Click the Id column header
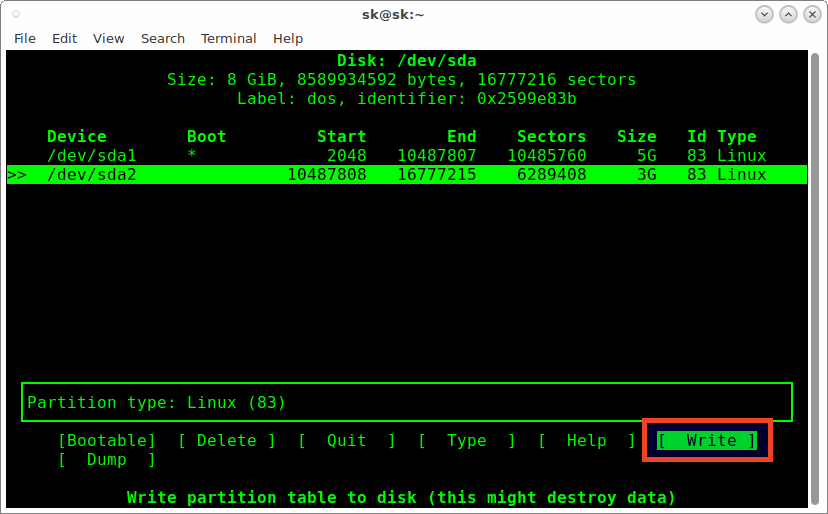This screenshot has height=514, width=828. 697,136
